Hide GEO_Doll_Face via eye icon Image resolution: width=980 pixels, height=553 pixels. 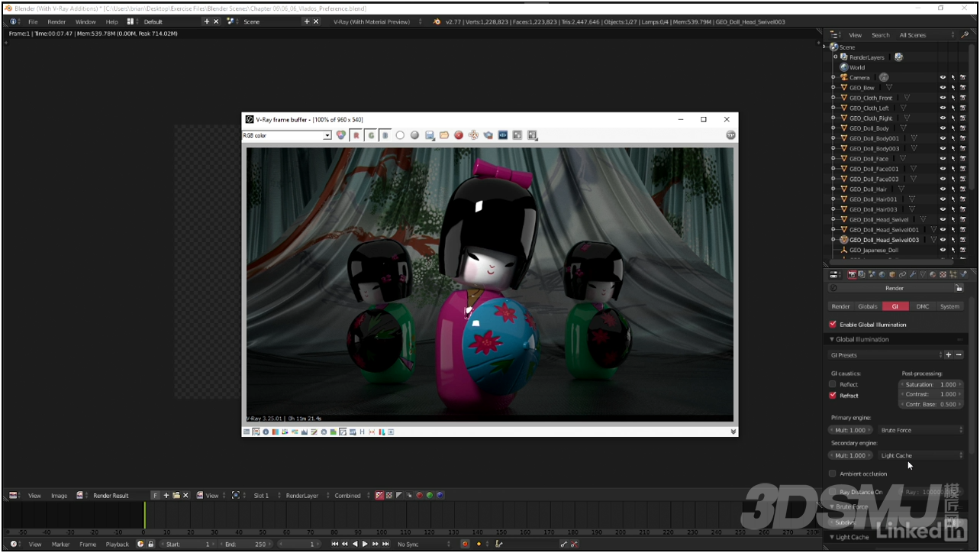pyautogui.click(x=943, y=159)
